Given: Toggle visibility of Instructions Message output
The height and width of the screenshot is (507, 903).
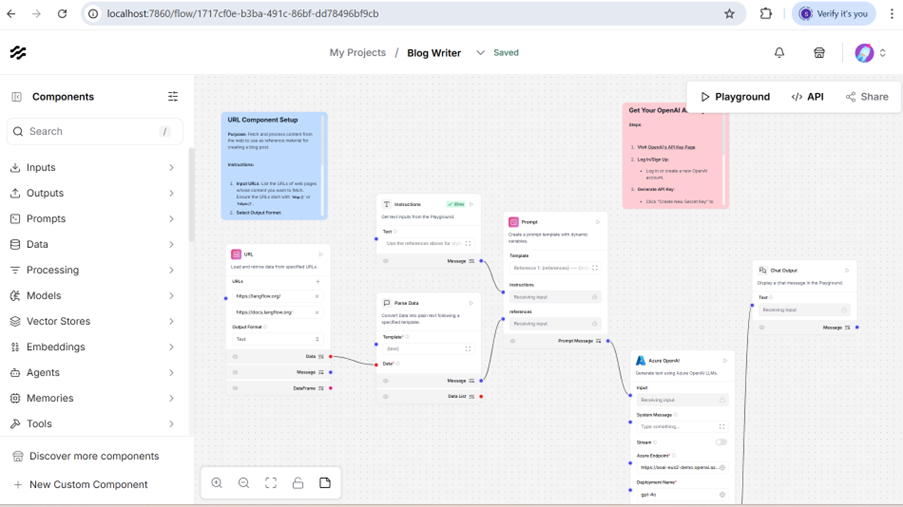Looking at the screenshot, I should (386, 261).
